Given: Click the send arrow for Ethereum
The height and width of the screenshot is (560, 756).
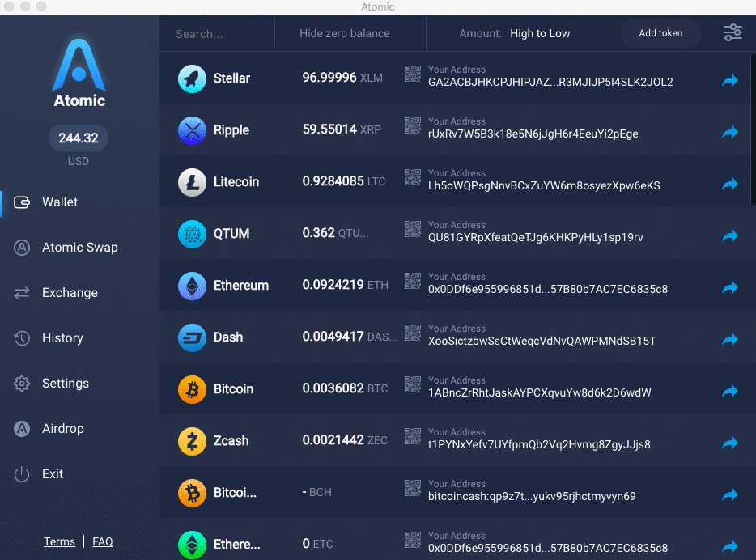Looking at the screenshot, I should (730, 287).
